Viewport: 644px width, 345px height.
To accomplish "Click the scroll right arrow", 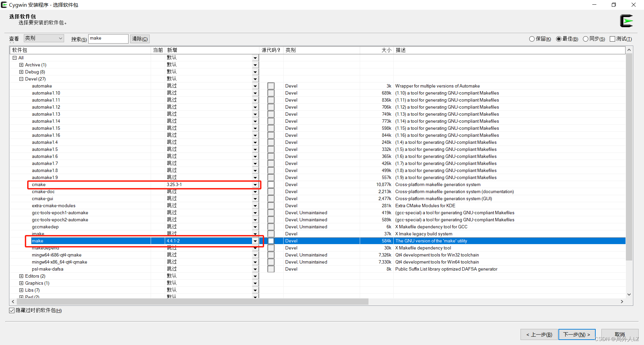I will [622, 302].
